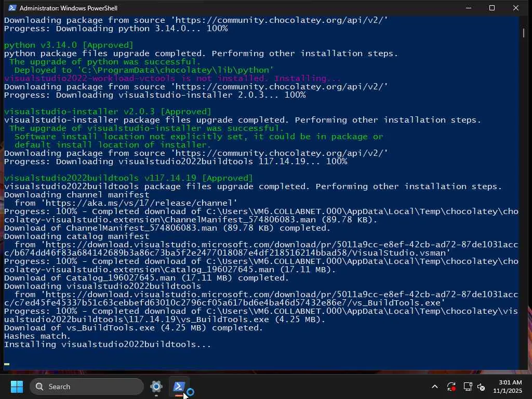The width and height of the screenshot is (532, 399).
Task: Maximize the PowerShell window
Action: coord(492,8)
